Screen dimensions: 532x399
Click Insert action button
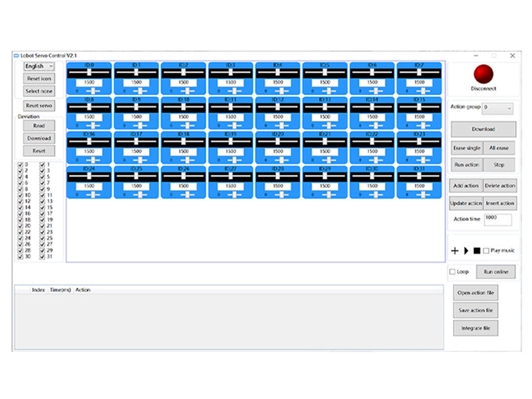500,203
